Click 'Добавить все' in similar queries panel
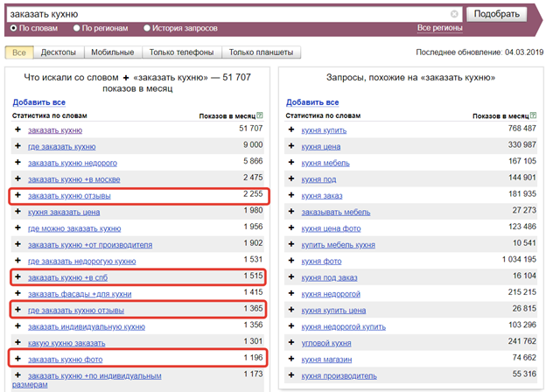 [x=312, y=102]
